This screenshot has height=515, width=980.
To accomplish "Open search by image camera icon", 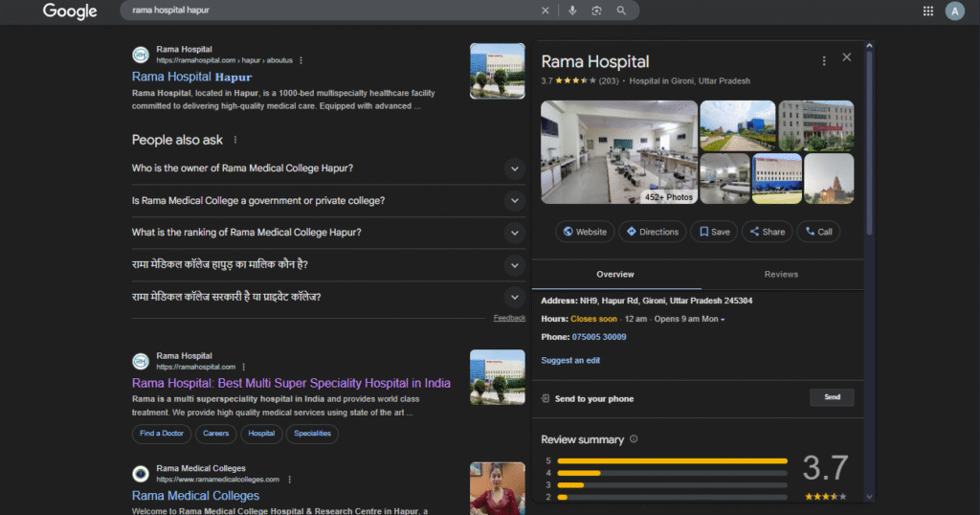I will (x=596, y=11).
